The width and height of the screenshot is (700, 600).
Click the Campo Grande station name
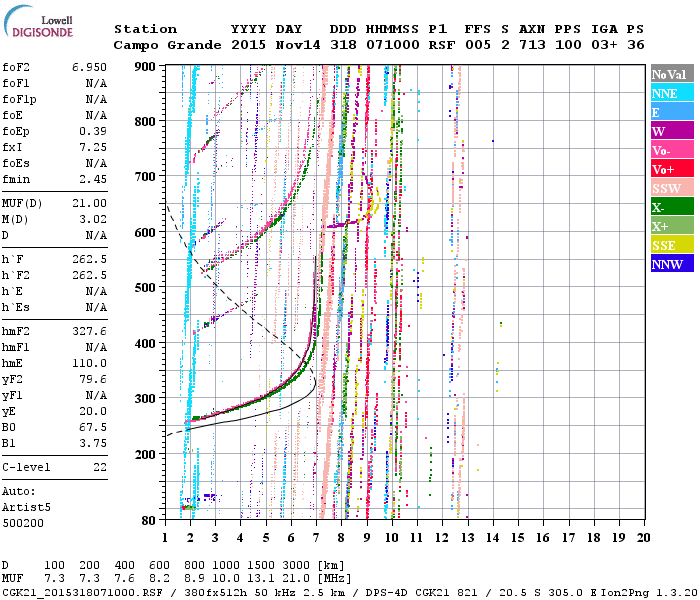point(167,45)
